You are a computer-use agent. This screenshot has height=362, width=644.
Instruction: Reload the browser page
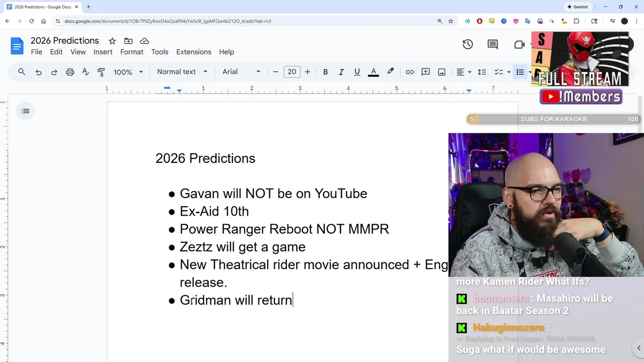coord(31,21)
